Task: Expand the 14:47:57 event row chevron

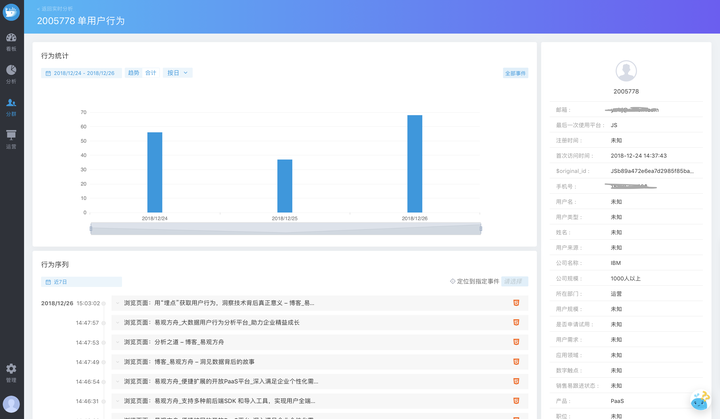Action: click(118, 323)
